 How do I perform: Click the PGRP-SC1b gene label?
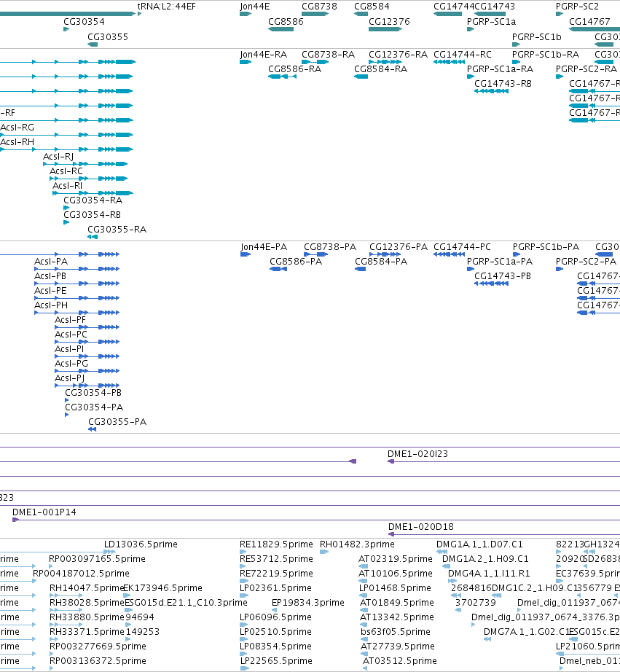(536, 37)
